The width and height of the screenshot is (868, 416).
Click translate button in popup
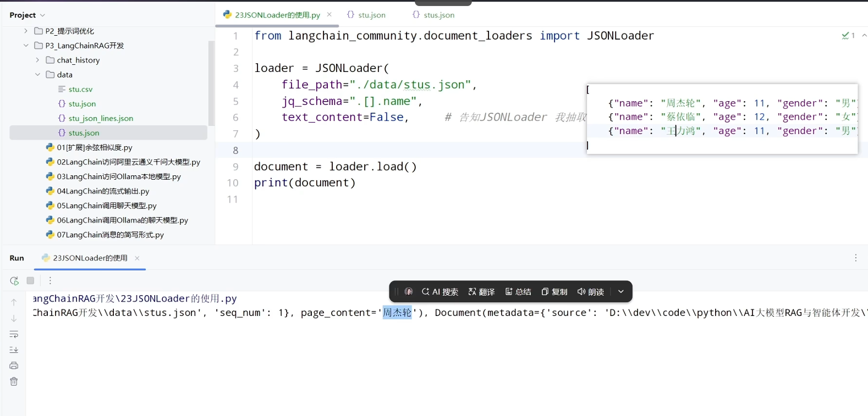point(481,292)
